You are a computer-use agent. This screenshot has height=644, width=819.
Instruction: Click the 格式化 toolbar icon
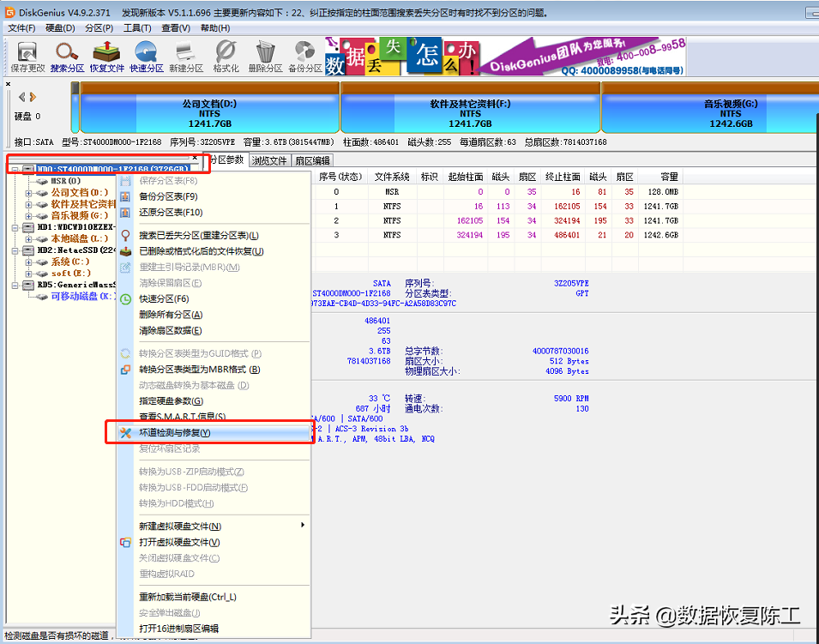(x=226, y=57)
